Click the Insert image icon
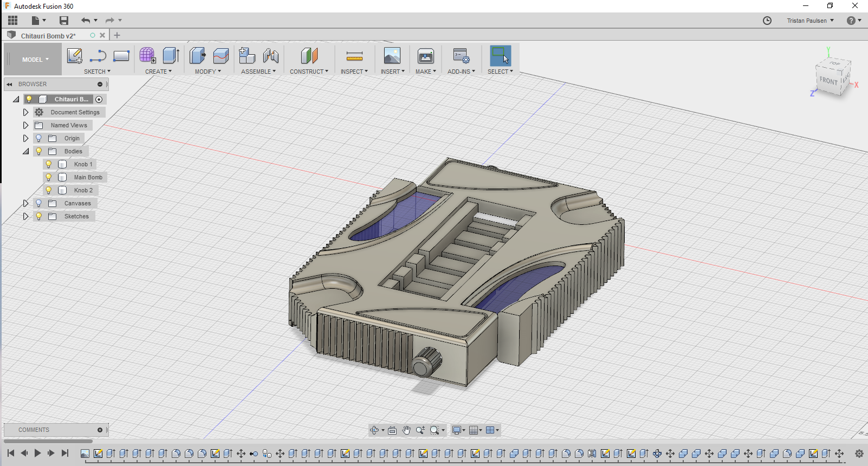The height and width of the screenshot is (466, 868). [392, 56]
